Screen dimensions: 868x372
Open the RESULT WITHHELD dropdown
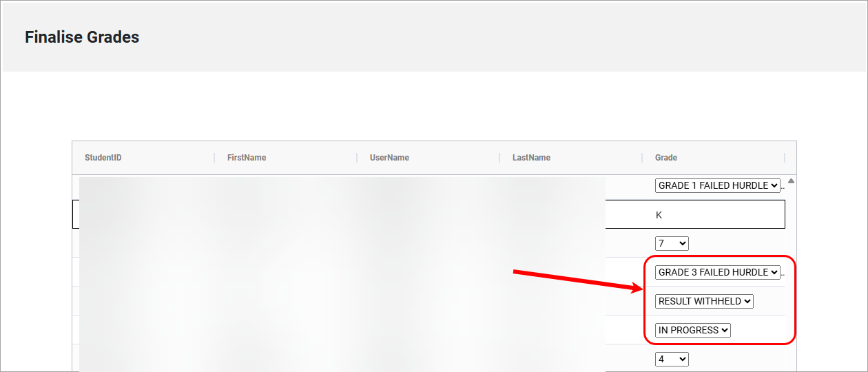coord(704,301)
